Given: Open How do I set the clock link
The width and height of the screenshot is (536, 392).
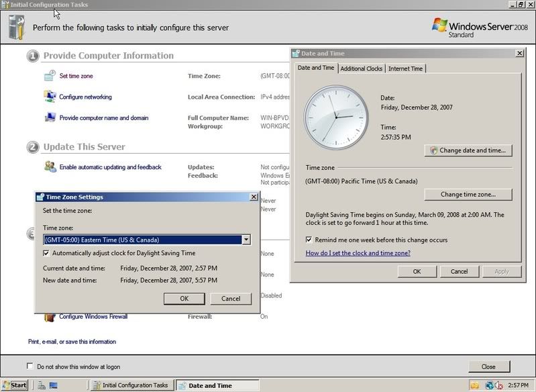Looking at the screenshot, I should [358, 253].
